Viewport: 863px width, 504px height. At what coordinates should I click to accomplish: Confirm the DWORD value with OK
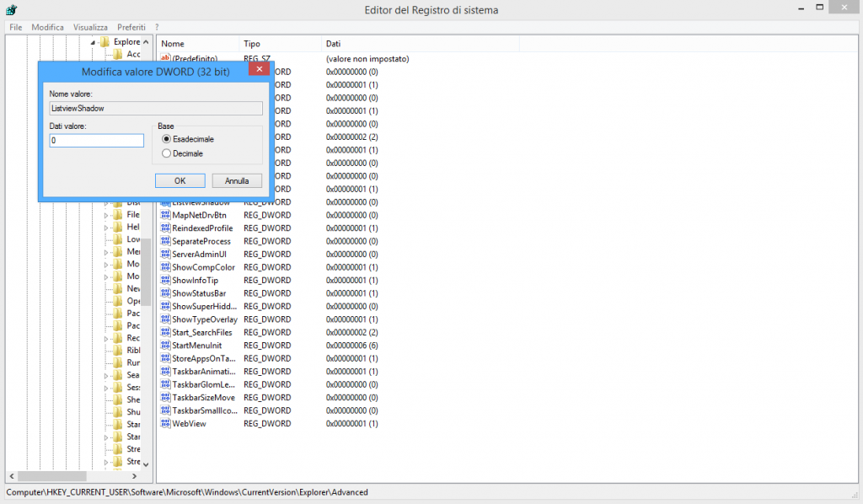point(180,180)
